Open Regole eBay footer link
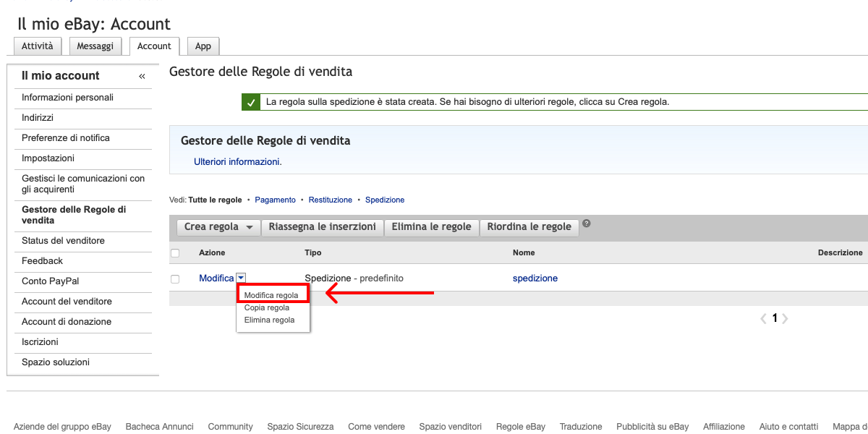The height and width of the screenshot is (434, 868). point(521,427)
